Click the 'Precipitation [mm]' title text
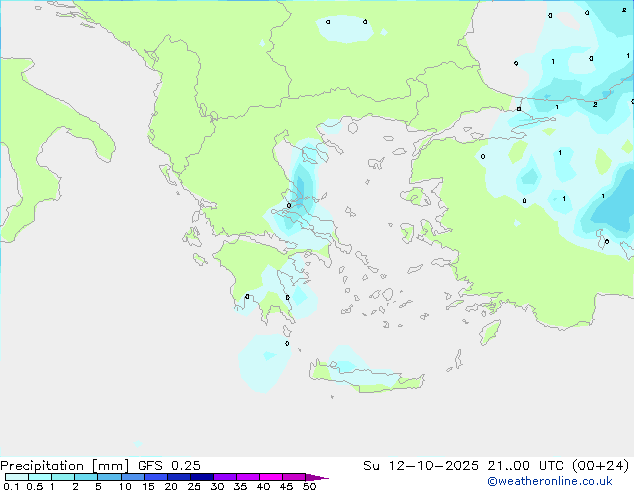This screenshot has height=490, width=634. 65,466
